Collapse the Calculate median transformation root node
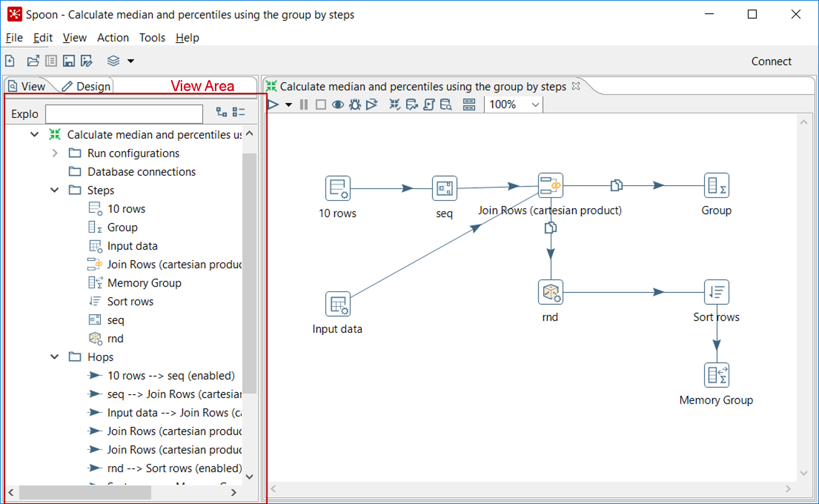The image size is (819, 504). pos(34,134)
